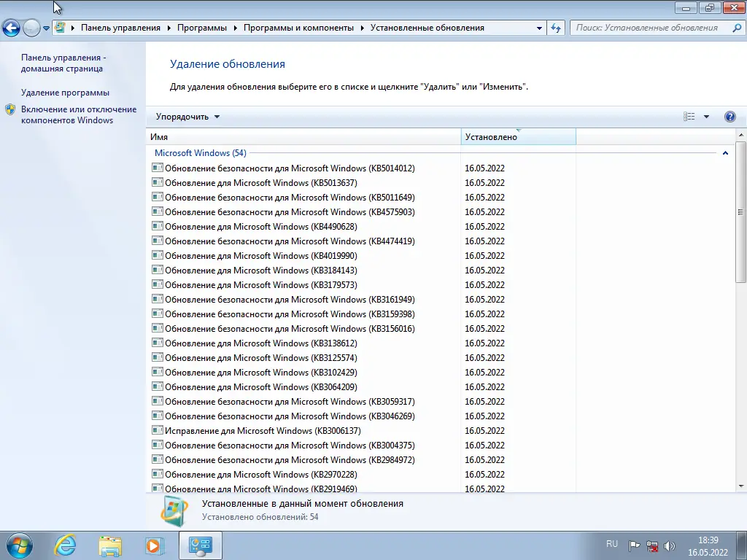Click 'Установленные обновления' breadcrumb

coord(427,28)
